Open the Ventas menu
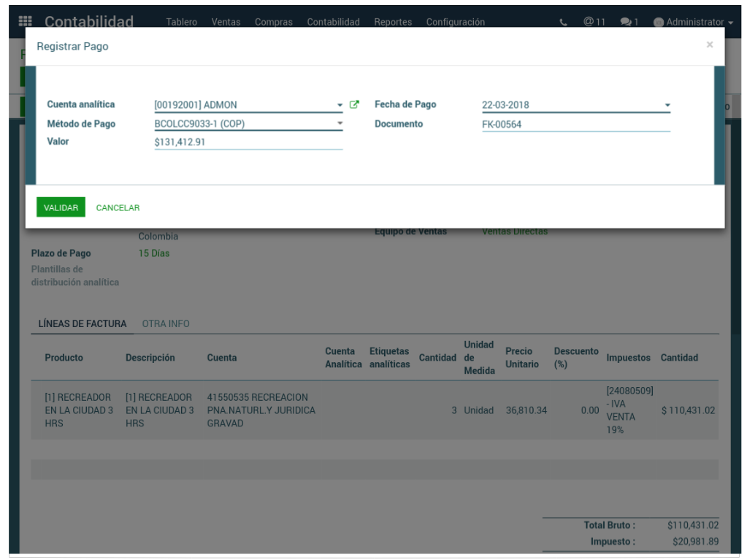 226,22
